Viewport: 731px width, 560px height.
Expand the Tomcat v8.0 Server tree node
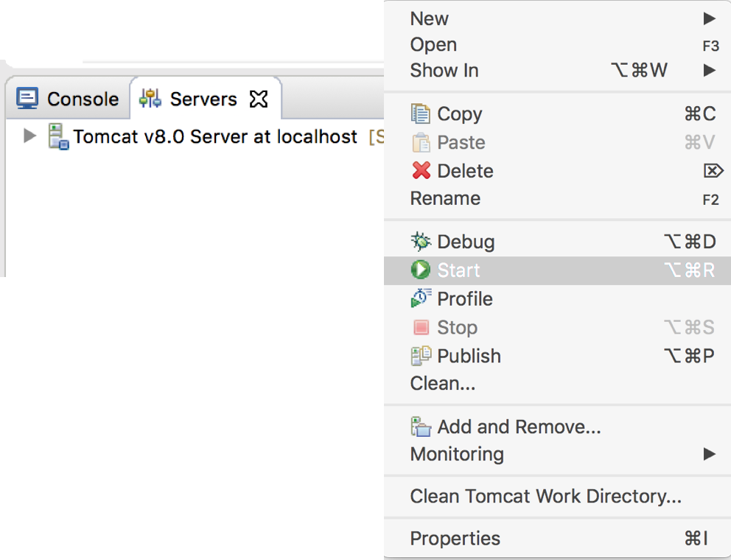point(29,136)
